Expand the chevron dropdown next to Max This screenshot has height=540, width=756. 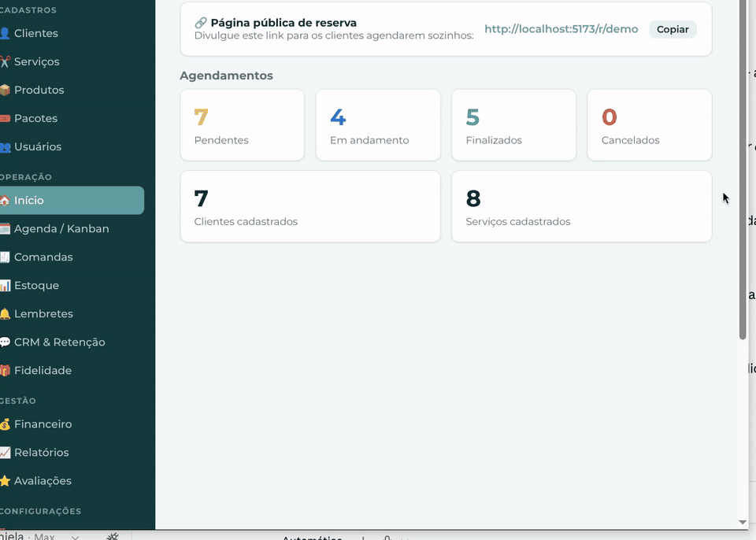click(75, 537)
